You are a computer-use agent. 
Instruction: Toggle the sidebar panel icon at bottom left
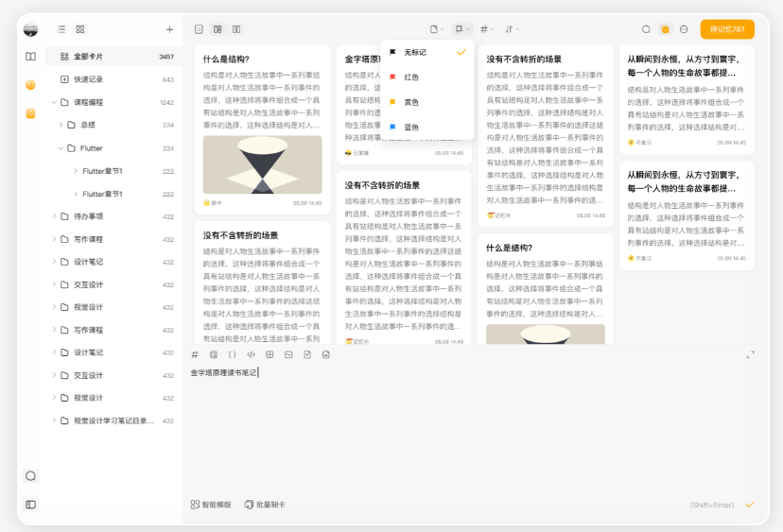coord(30,505)
